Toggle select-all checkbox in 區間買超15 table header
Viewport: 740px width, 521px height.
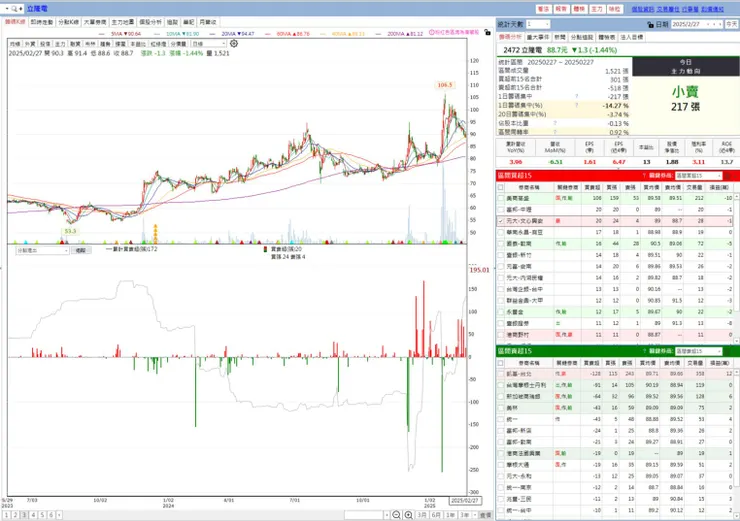[501, 187]
